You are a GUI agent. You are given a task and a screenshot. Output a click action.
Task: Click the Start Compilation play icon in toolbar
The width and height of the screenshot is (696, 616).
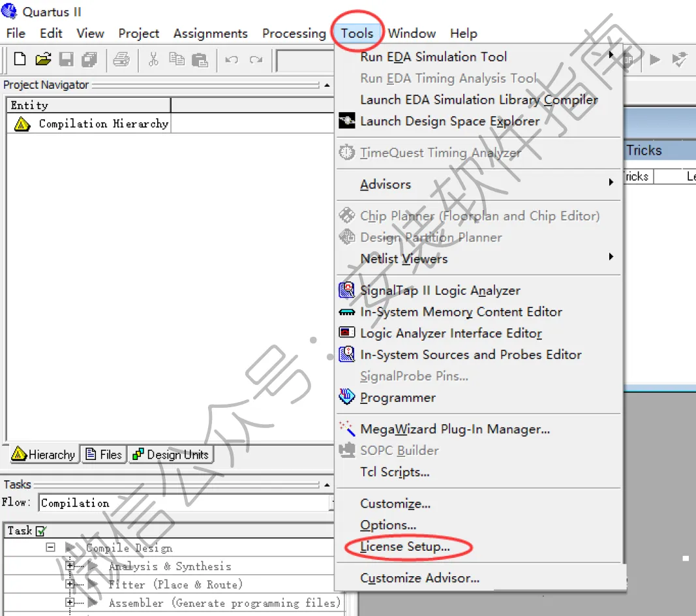click(655, 59)
